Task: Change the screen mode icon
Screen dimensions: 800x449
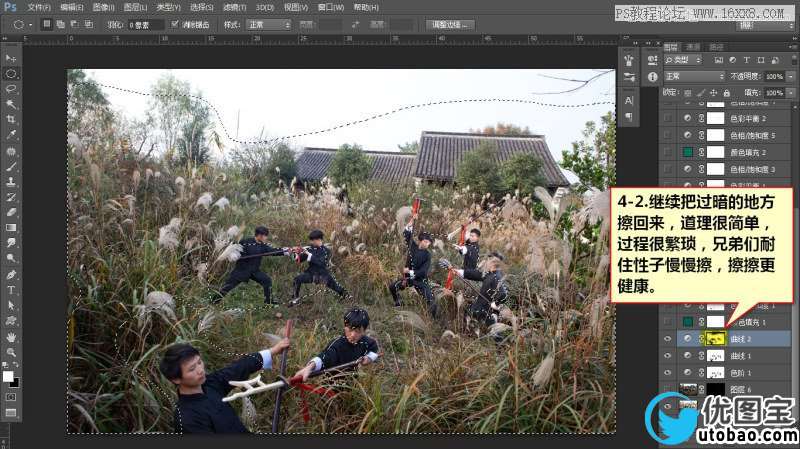Action: pos(11,412)
